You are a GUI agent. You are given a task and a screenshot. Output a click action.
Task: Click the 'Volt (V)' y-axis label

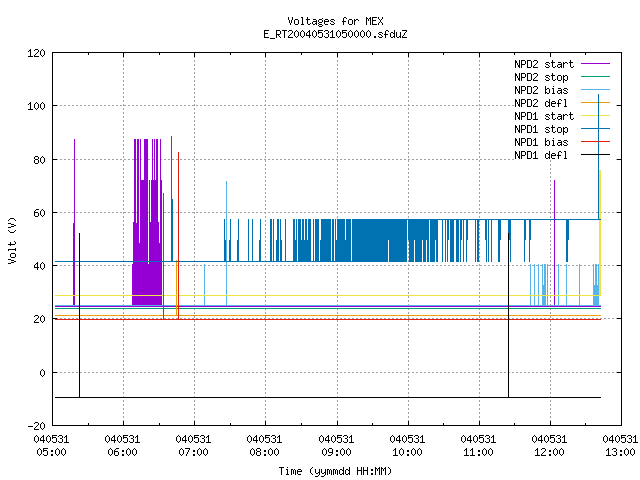click(x=12, y=240)
